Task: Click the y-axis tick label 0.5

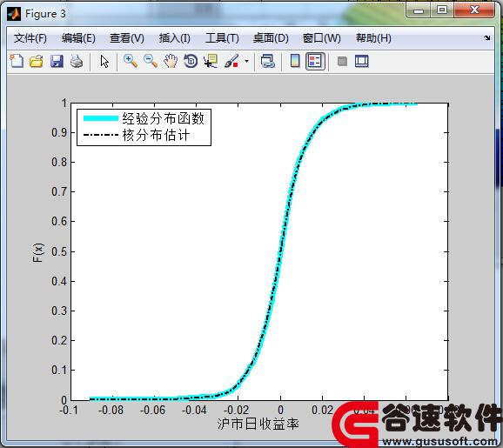Action: coord(59,251)
